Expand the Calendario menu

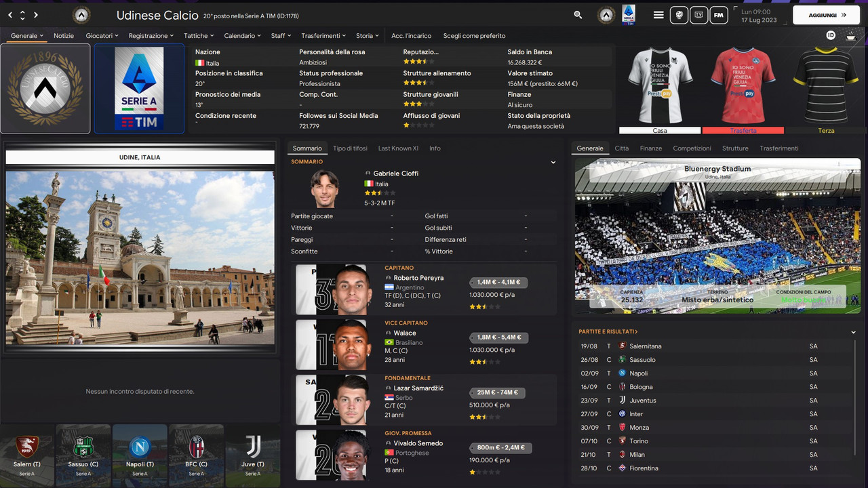tap(243, 35)
